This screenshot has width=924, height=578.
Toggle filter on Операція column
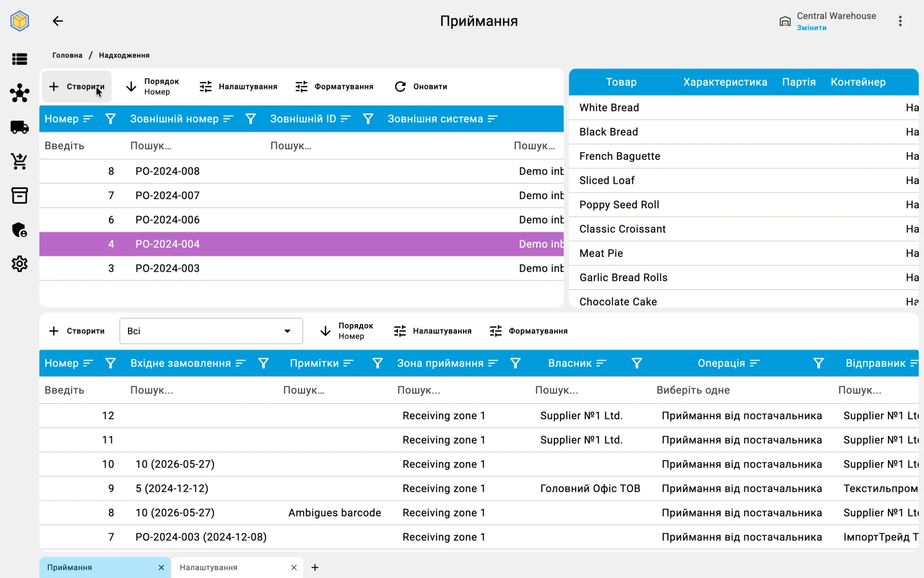point(818,363)
